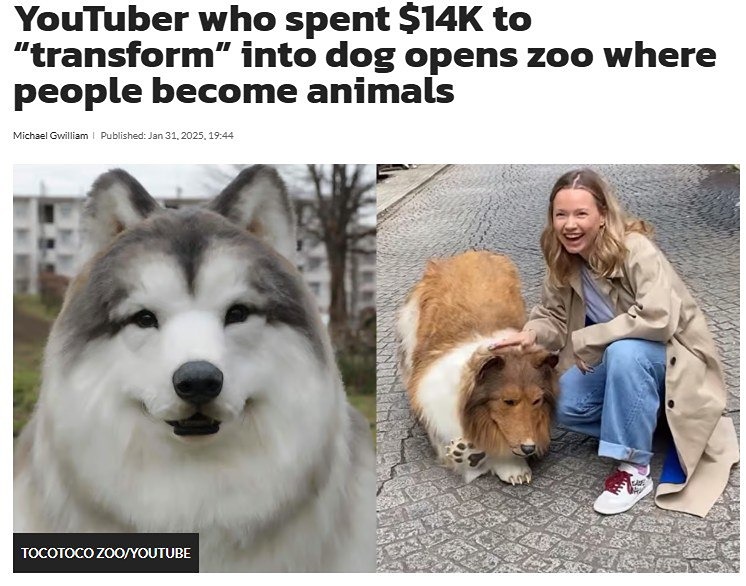Click the woman's white and red sneaker
This screenshot has height=586, width=746.
(x=623, y=490)
